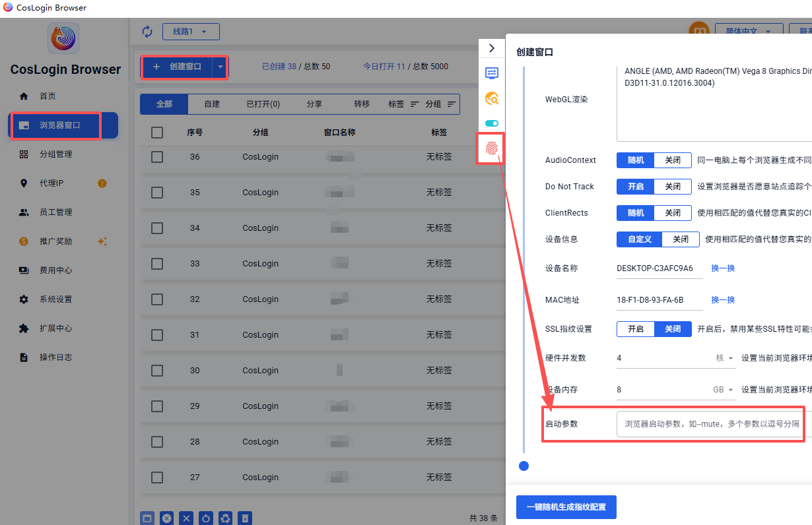
Task: Click the restart circular-arrow icon in bottom toolbar
Action: pyautogui.click(x=206, y=518)
